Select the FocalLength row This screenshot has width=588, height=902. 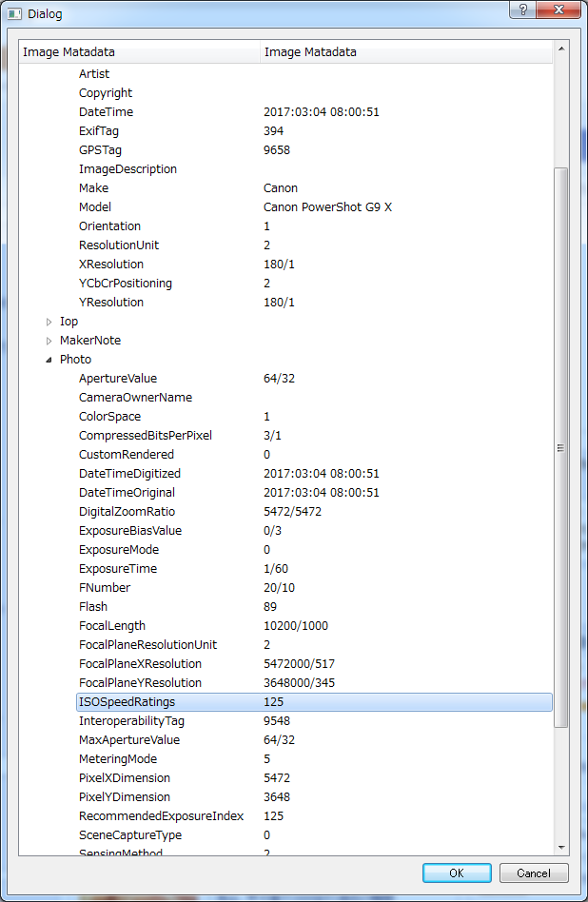pyautogui.click(x=314, y=625)
